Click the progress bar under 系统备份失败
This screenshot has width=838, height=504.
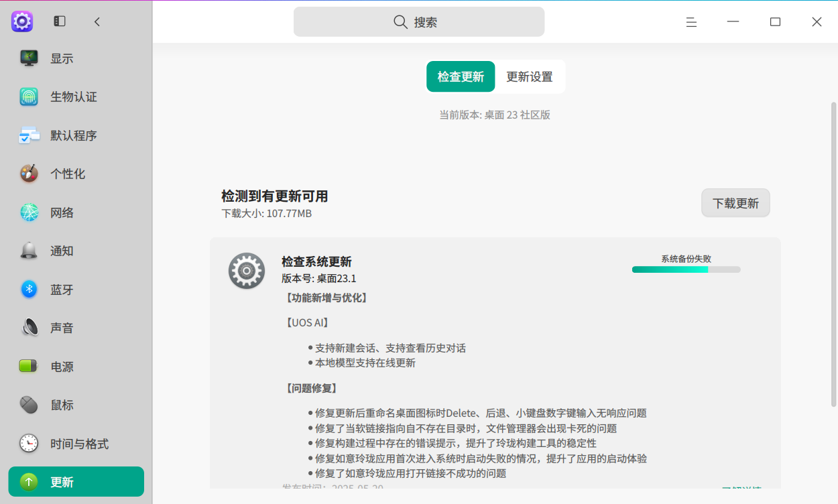pos(686,269)
